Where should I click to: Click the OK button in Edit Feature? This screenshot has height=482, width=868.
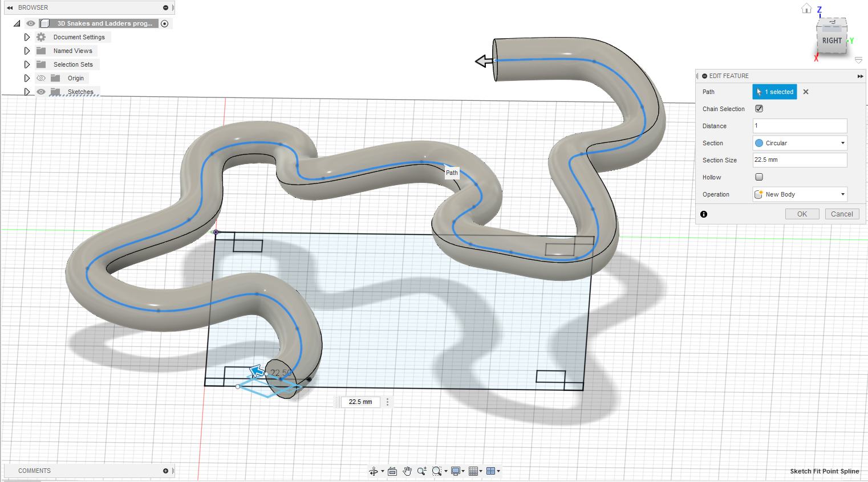point(802,214)
